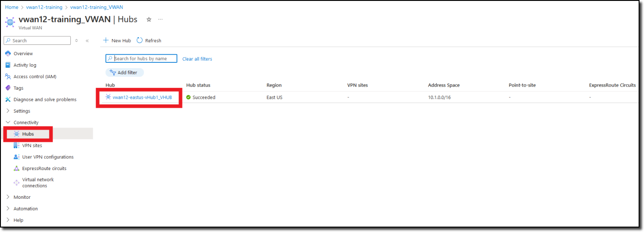Open Activity log from sidebar
The width and height of the screenshot is (644, 232).
point(25,65)
